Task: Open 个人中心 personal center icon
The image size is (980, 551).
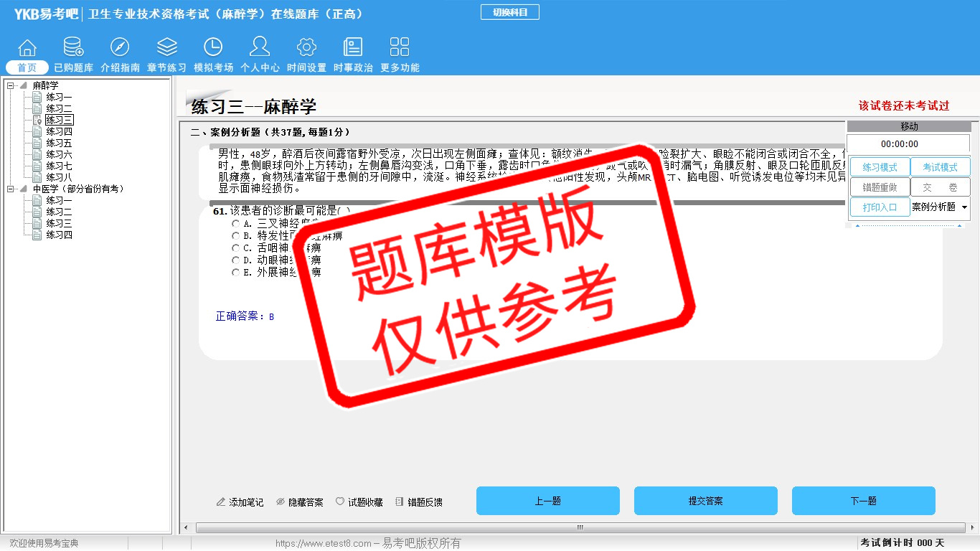Action: tap(260, 48)
